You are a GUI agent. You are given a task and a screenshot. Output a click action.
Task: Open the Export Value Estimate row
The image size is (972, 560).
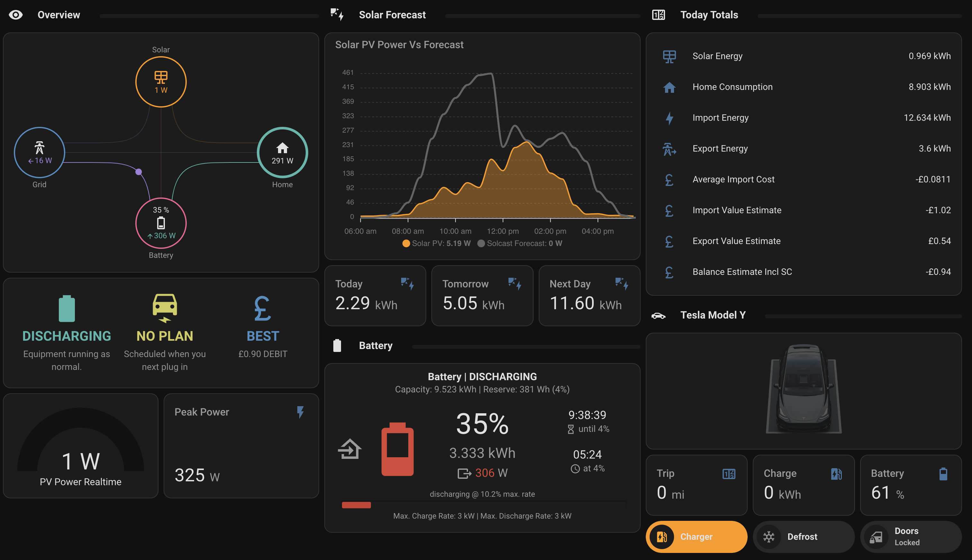(803, 241)
